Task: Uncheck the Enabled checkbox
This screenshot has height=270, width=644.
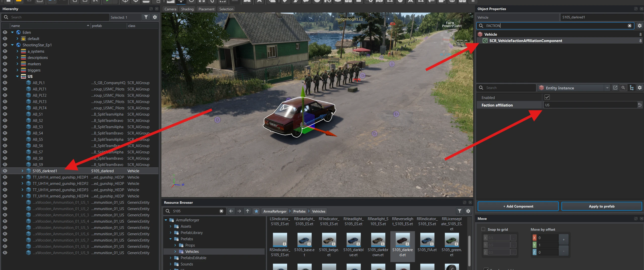Action: pyautogui.click(x=547, y=97)
